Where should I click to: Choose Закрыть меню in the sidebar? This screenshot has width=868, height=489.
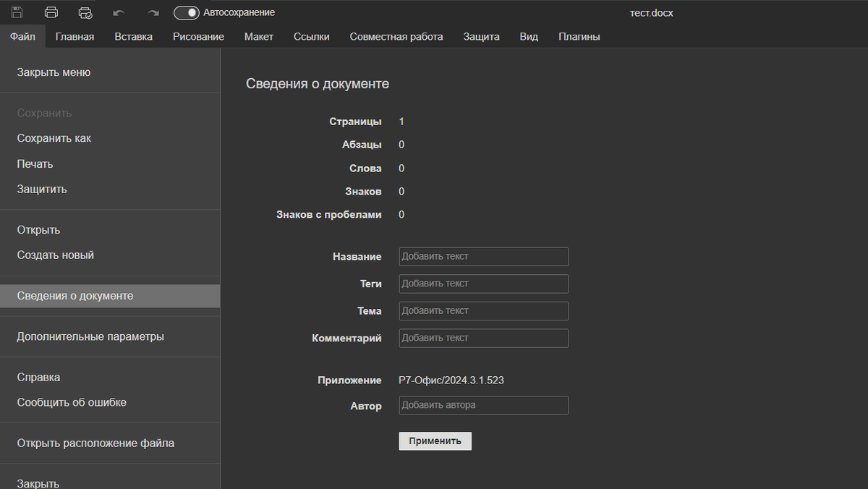(x=110, y=72)
